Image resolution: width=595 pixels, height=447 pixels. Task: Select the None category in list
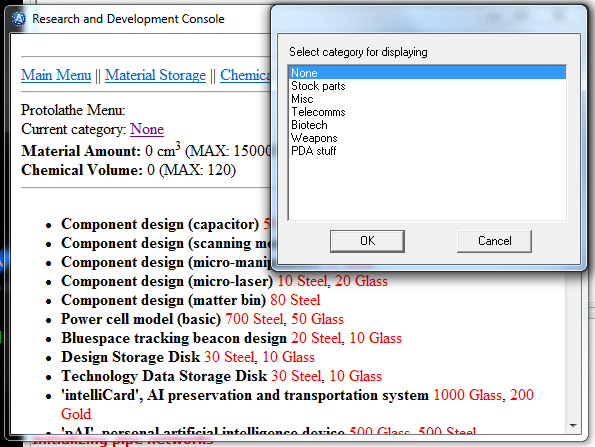tap(427, 73)
